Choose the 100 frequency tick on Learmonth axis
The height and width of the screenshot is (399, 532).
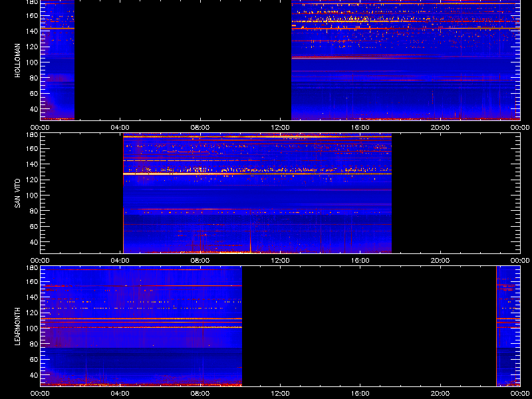(33, 328)
